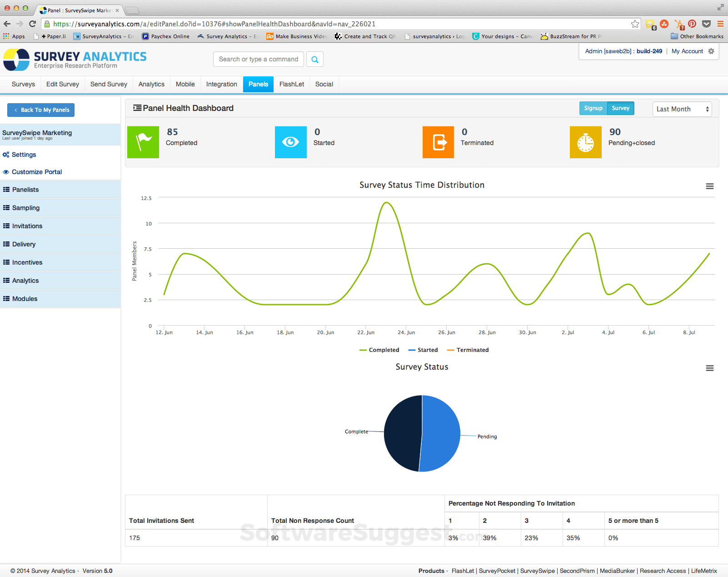Open the Settings gear in the sidebar

tap(6, 155)
